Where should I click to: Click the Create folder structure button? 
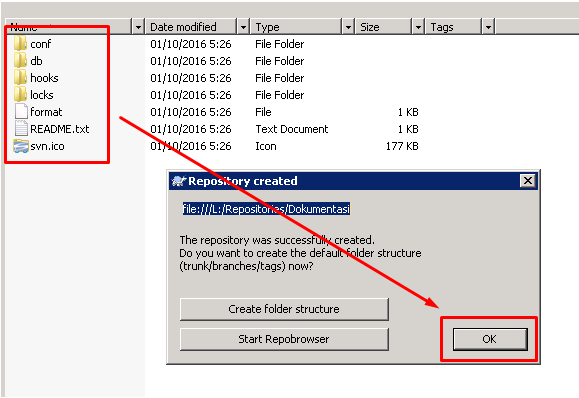pyautogui.click(x=284, y=309)
